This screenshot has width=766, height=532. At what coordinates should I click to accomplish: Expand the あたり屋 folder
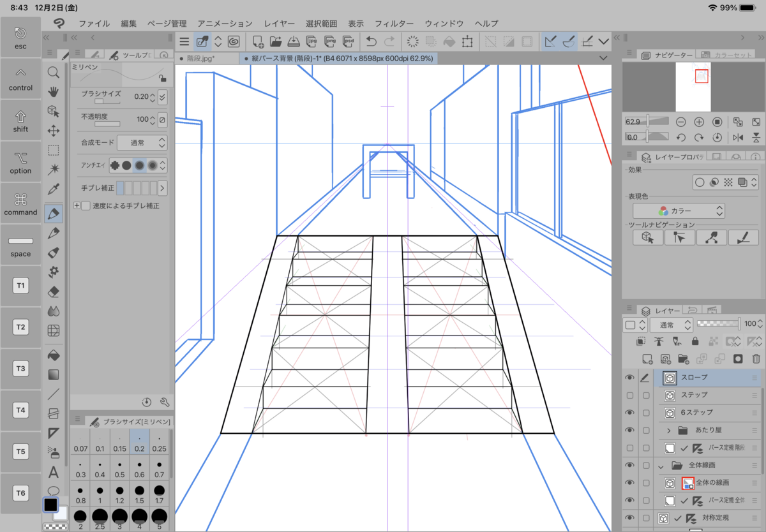click(x=668, y=430)
